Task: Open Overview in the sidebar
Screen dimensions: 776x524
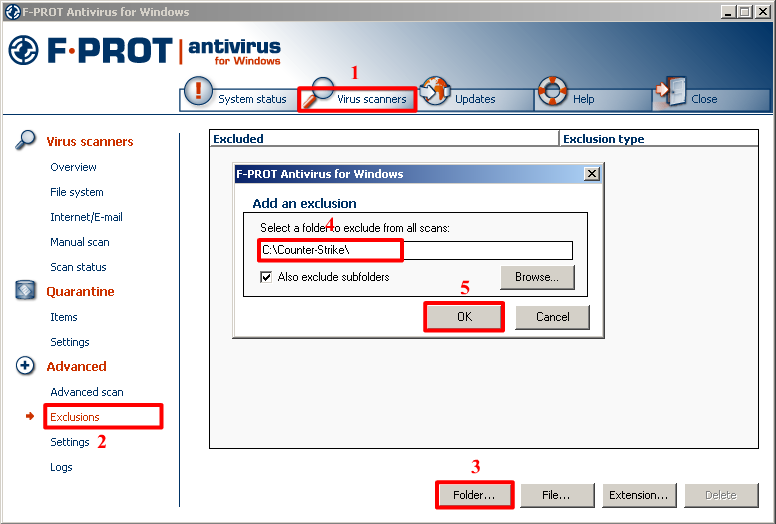Action: tap(73, 167)
